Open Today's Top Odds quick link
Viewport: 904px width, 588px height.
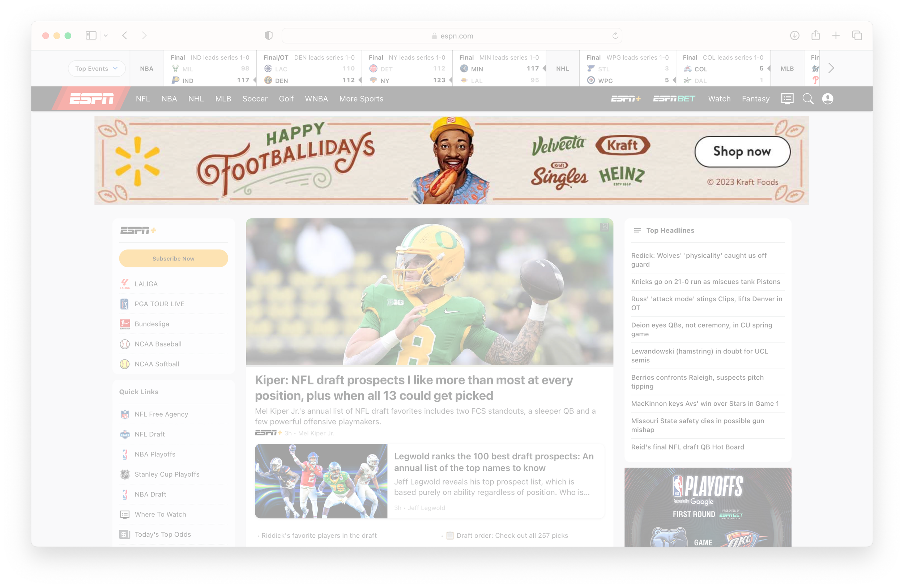tap(174, 534)
